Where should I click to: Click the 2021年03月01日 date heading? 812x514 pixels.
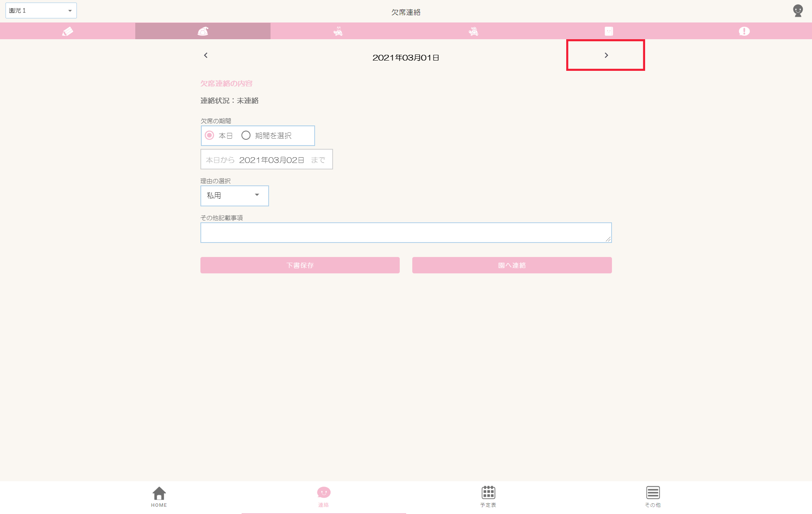(x=406, y=57)
